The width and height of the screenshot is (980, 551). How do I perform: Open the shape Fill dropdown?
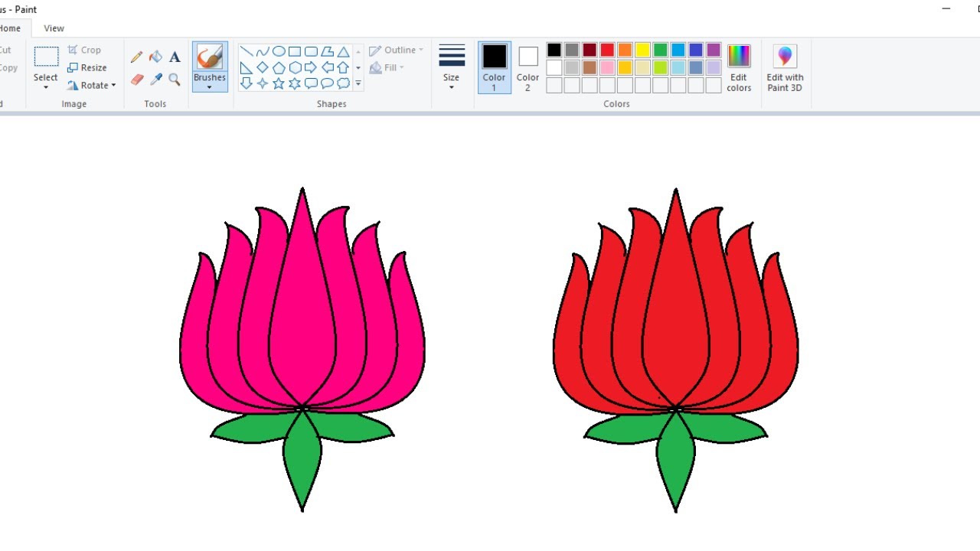[387, 67]
